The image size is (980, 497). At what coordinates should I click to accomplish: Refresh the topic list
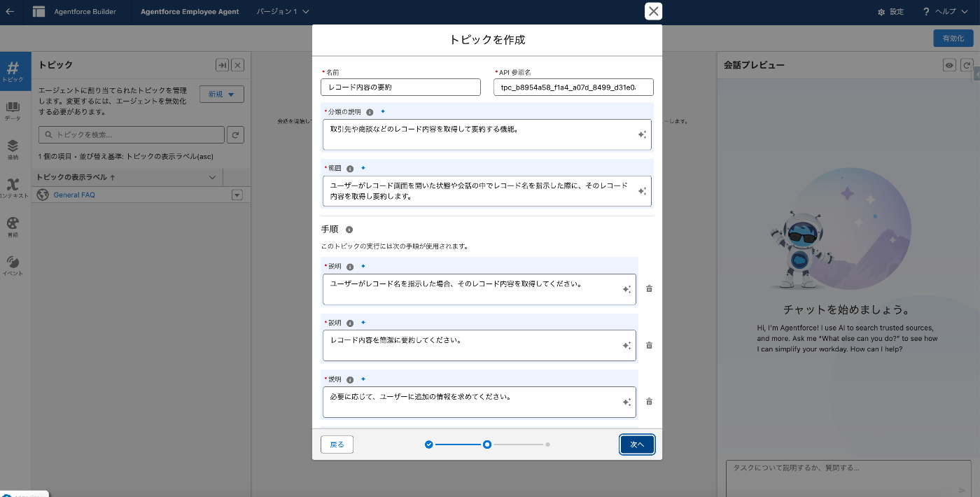pyautogui.click(x=236, y=134)
